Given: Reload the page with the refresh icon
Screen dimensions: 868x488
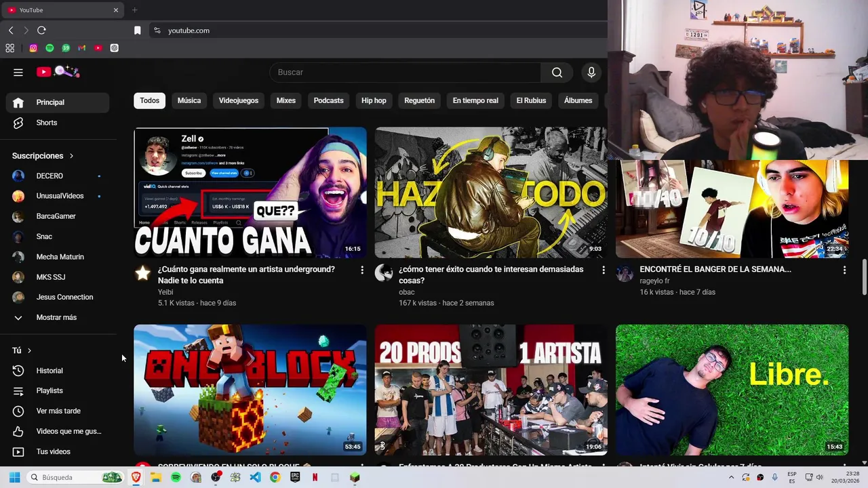Looking at the screenshot, I should [x=41, y=30].
